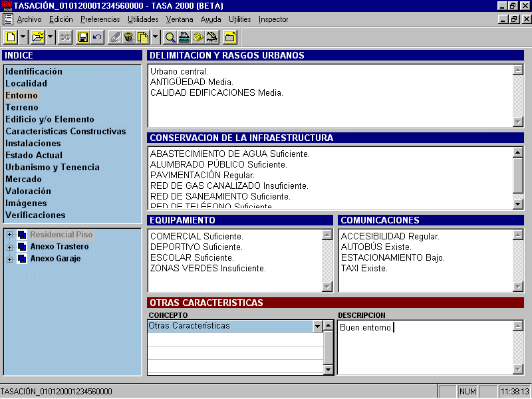This screenshot has height=399, width=532.
Task: Open Urbanismo y Tenencia section
Action: (53, 168)
